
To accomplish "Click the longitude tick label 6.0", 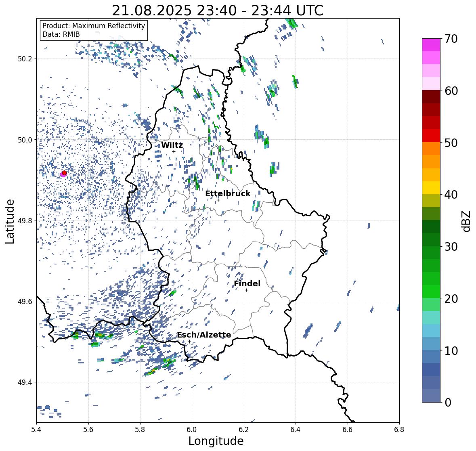I will point(192,429).
